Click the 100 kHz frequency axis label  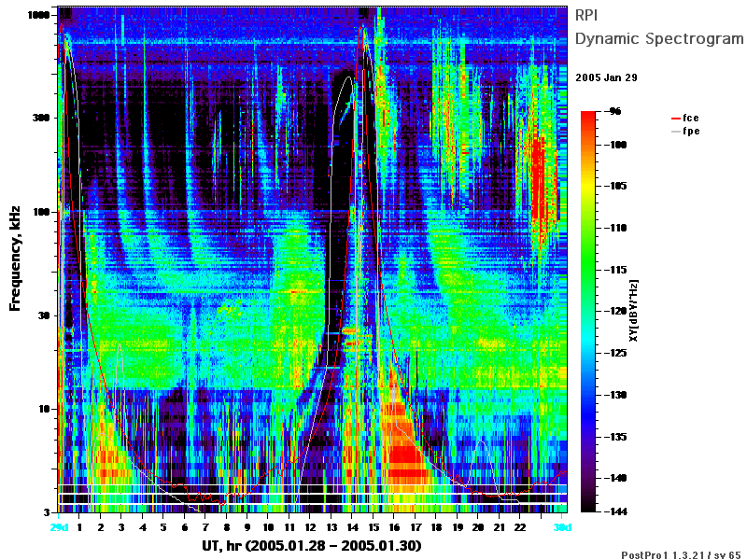pyautogui.click(x=41, y=212)
